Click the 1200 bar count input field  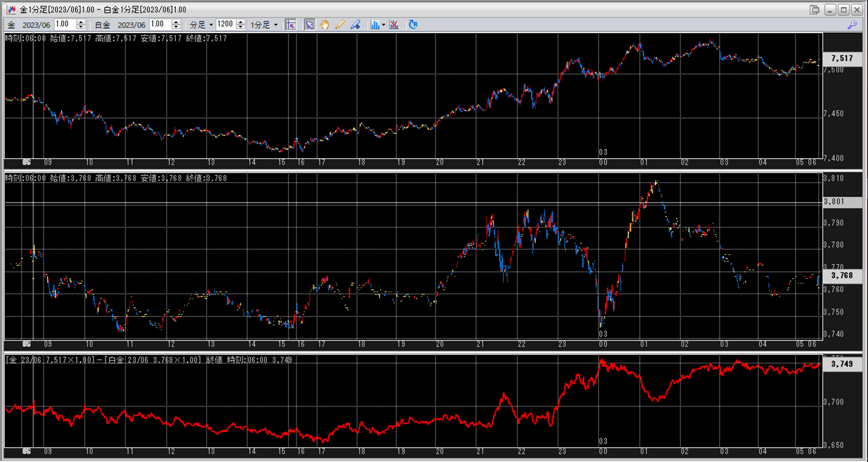[x=225, y=24]
